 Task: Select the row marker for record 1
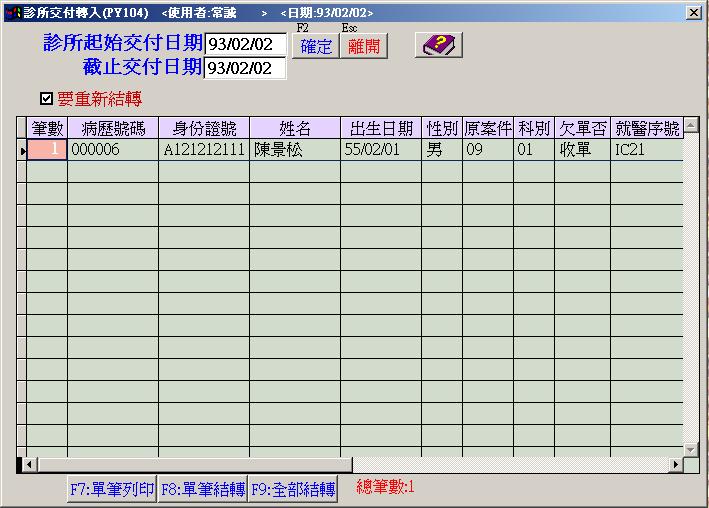click(x=21, y=150)
